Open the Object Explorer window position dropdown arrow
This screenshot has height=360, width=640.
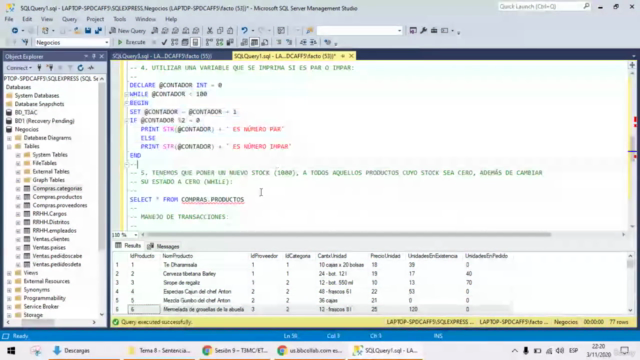click(86, 56)
